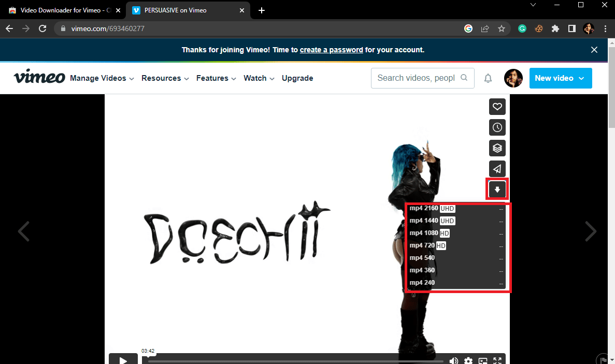Expand the Features menu
This screenshot has width=615, height=364.
(216, 78)
